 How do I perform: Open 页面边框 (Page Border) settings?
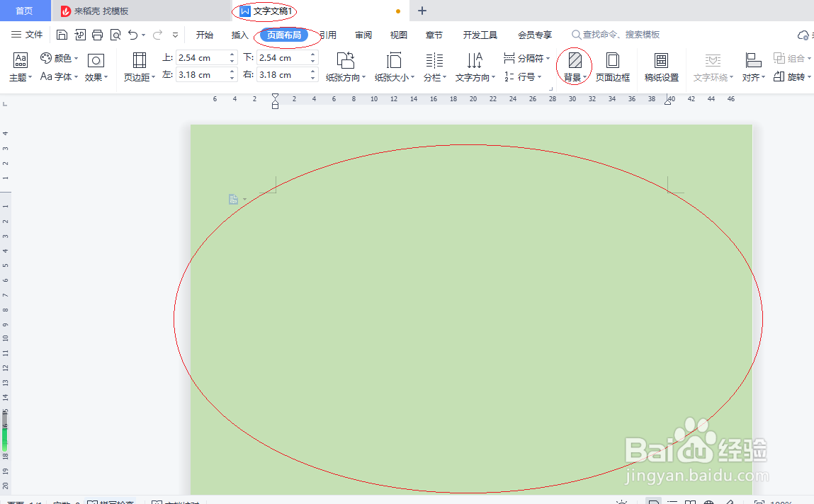tap(612, 66)
